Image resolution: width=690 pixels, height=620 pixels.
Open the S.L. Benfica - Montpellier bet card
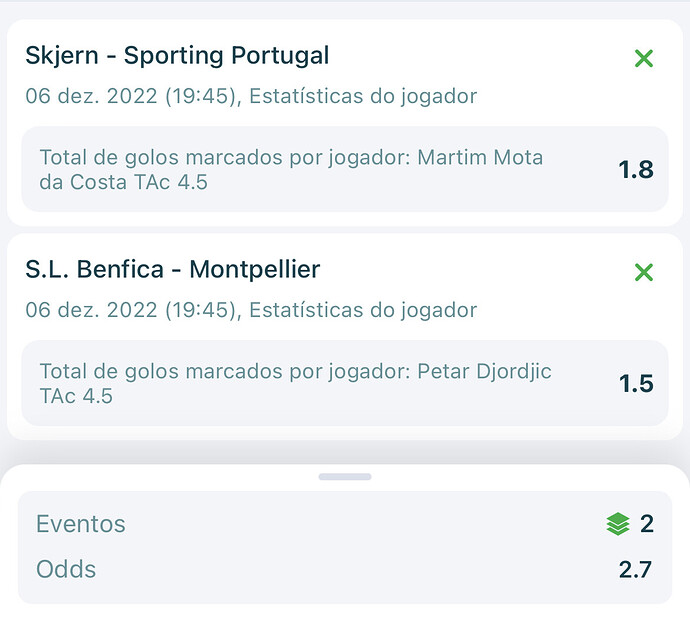click(x=345, y=337)
